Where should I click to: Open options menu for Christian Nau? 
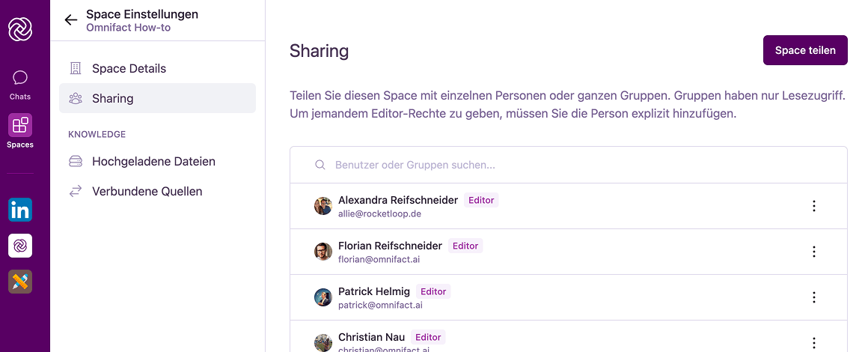coord(814,343)
